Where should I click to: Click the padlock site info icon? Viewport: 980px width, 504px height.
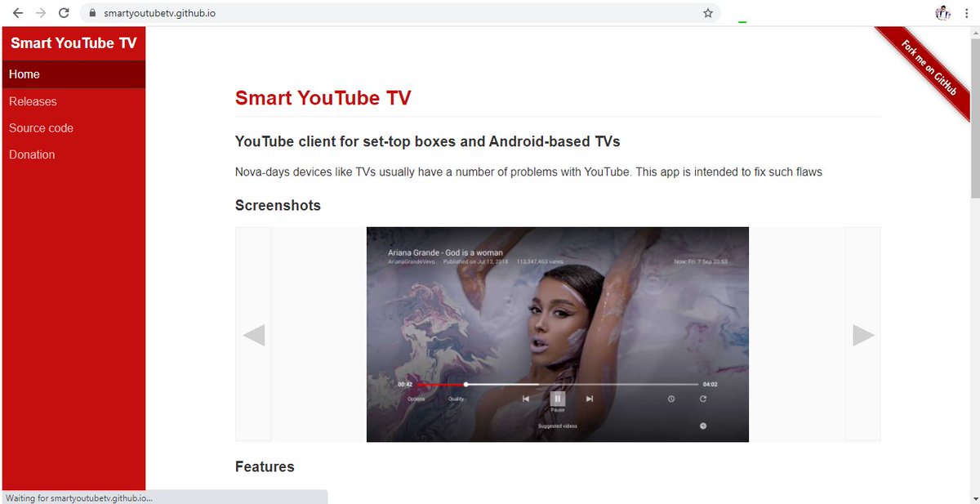[91, 13]
